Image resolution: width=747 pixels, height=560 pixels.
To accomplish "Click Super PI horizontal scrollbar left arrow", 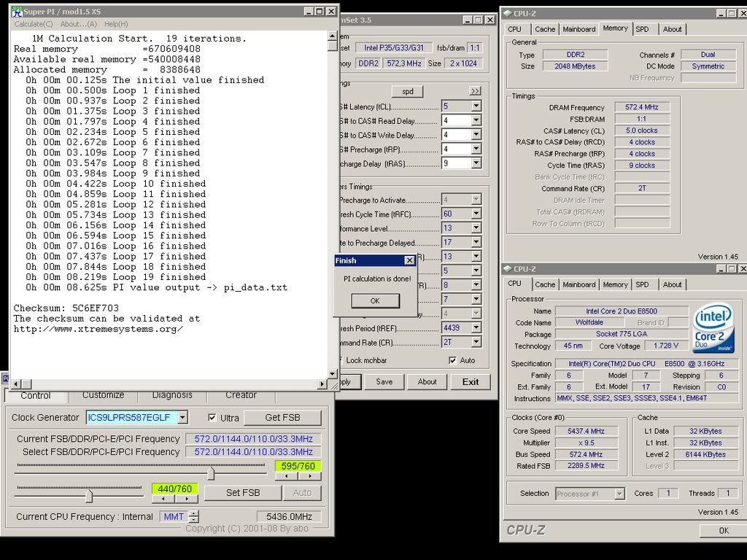I will click(x=16, y=384).
